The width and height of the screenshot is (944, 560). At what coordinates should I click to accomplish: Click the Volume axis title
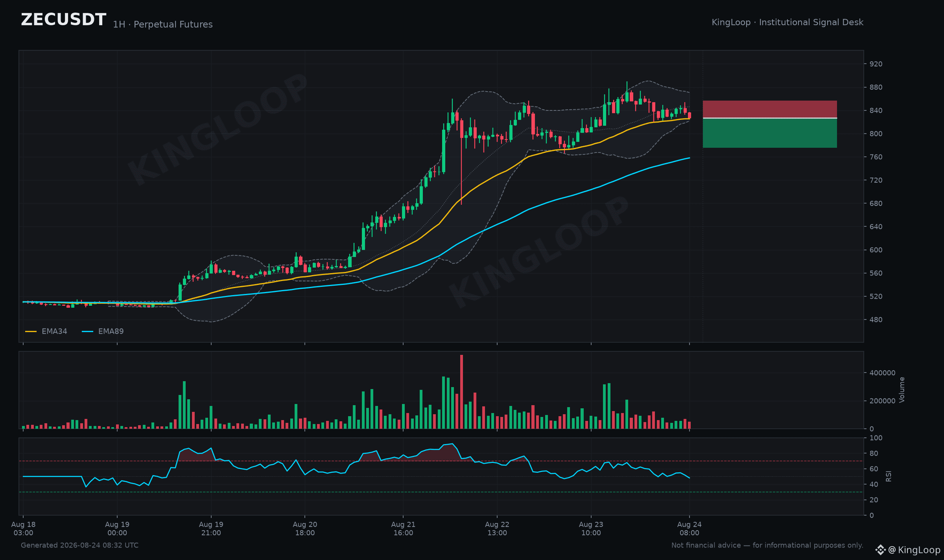(x=902, y=389)
